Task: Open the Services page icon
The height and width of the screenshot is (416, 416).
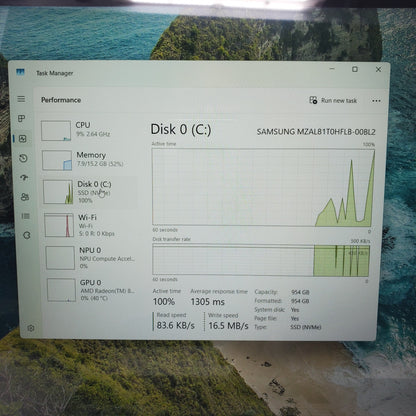Action: coord(27,235)
